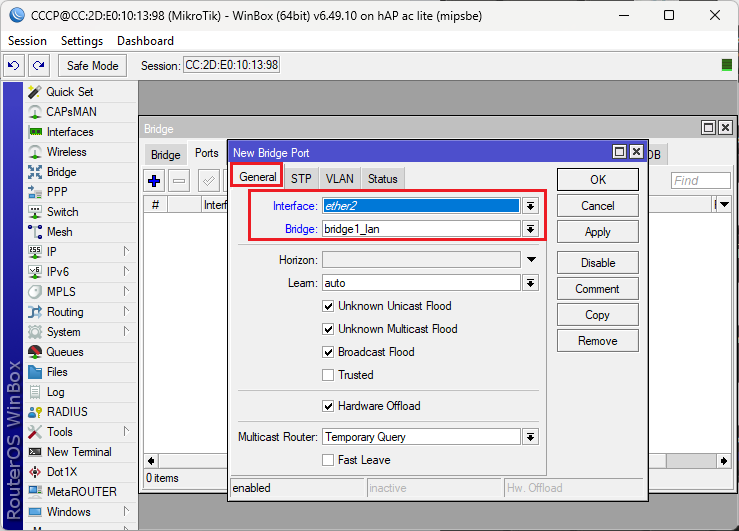Click the Cancel button

pos(598,206)
